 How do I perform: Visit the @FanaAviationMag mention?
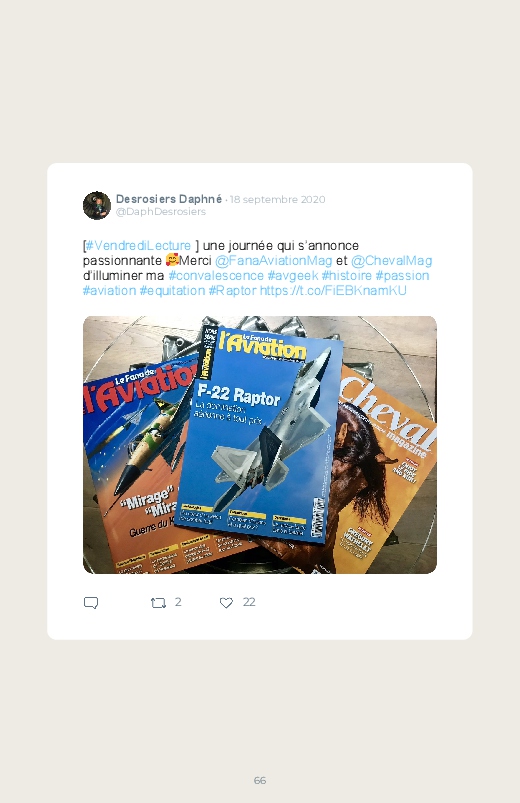(x=274, y=261)
